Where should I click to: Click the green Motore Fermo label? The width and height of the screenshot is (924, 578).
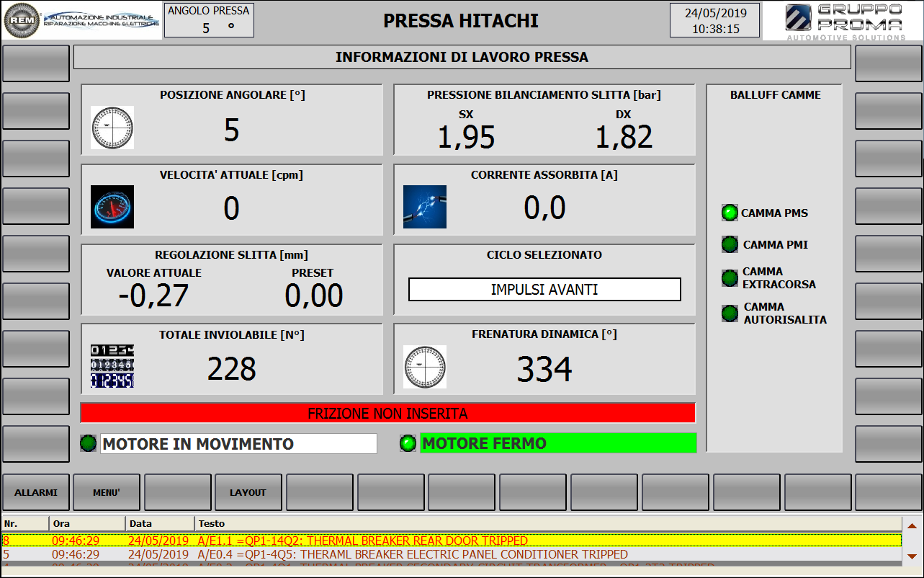(558, 443)
